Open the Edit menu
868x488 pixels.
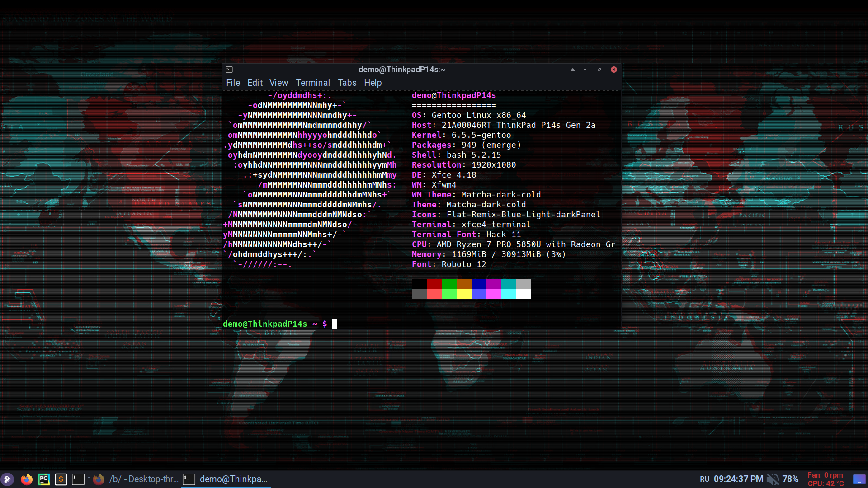[x=255, y=83]
